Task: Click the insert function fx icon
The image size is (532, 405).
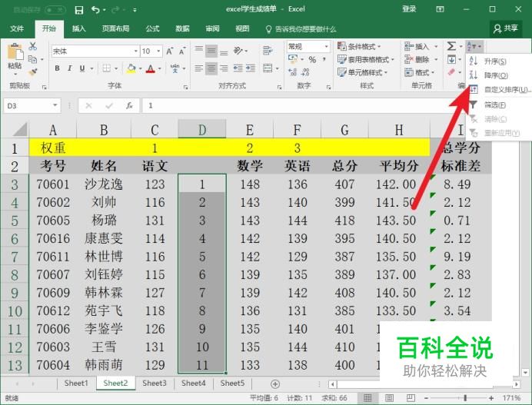Action: click(x=129, y=106)
